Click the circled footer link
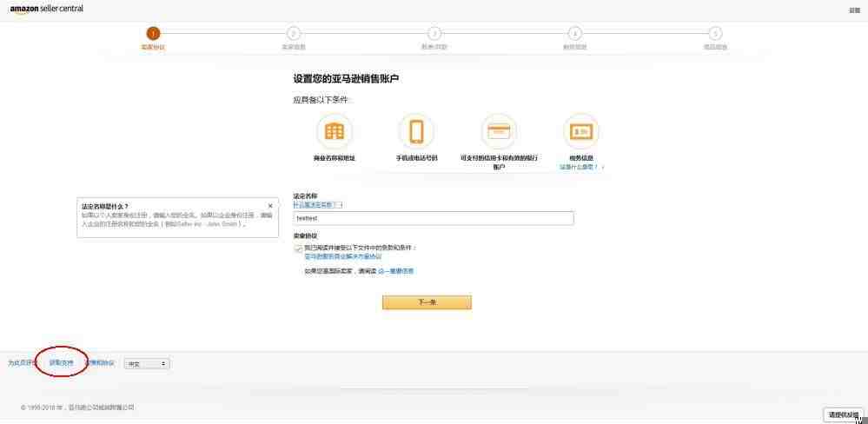Viewport: 868px width, 424px height. [61, 363]
